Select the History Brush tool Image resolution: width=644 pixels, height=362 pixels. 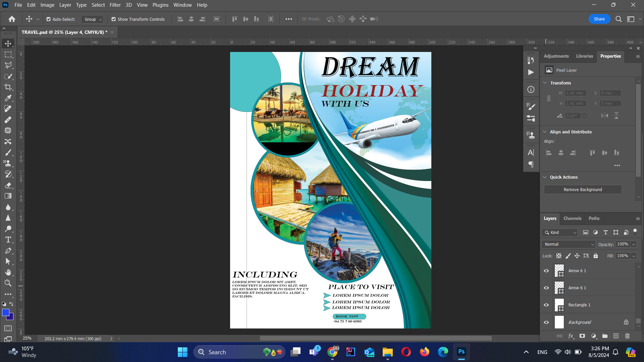[8, 174]
